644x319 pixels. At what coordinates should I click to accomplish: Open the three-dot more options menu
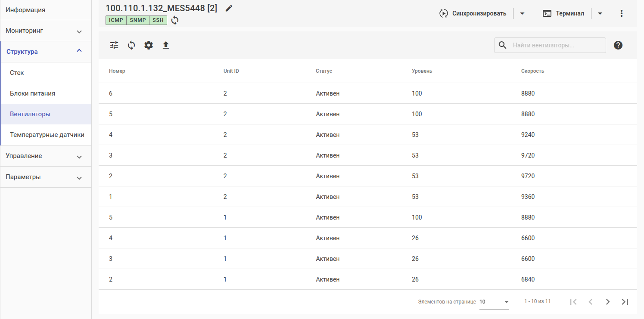pyautogui.click(x=621, y=13)
